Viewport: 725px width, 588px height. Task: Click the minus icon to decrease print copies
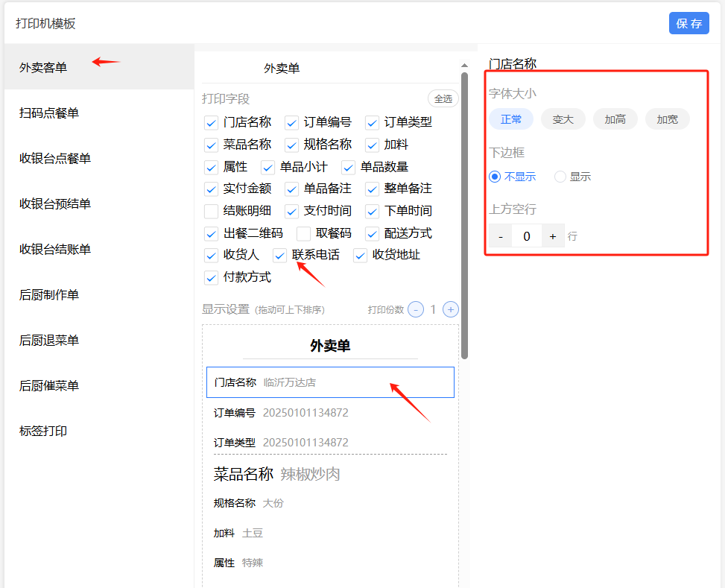pyautogui.click(x=416, y=309)
